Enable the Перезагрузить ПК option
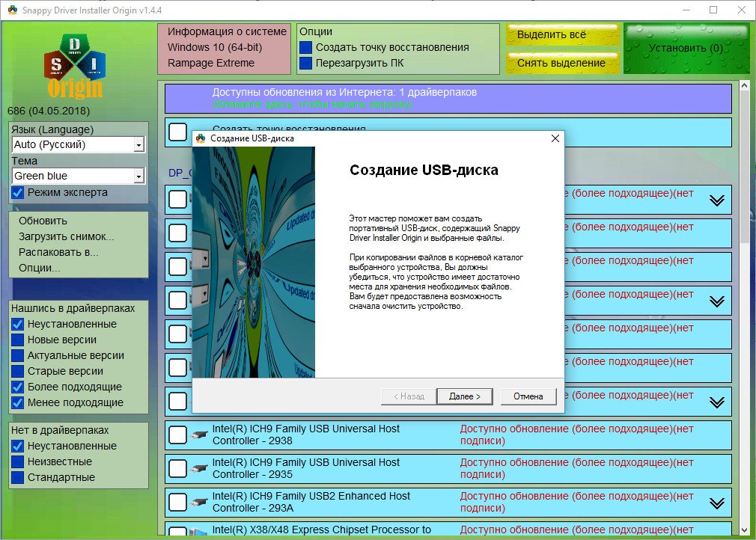This screenshot has width=756, height=540. click(x=305, y=63)
